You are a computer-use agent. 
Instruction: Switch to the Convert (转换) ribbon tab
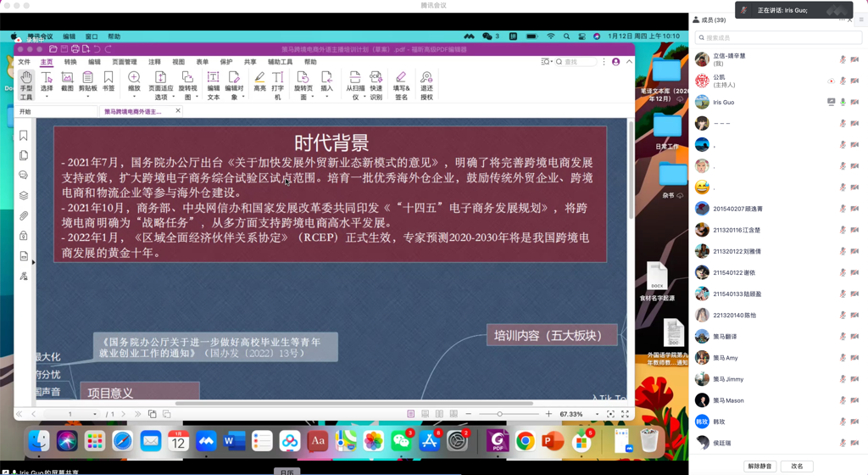pyautogui.click(x=70, y=62)
